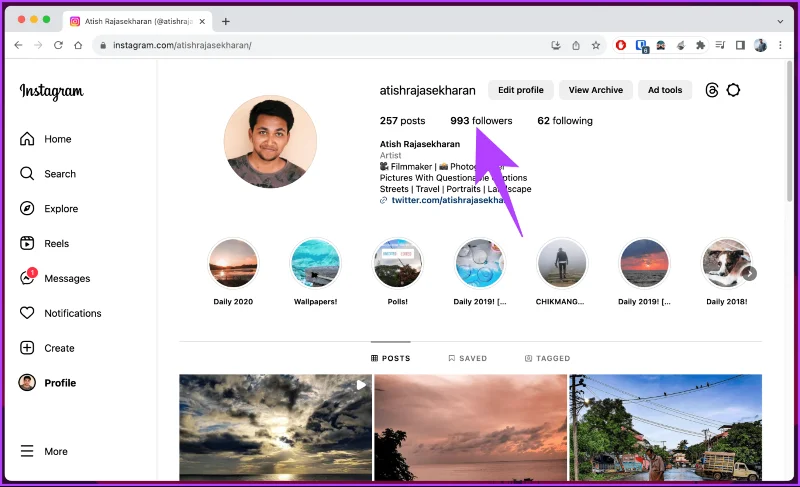Switch to the POSTS tab

click(x=391, y=358)
